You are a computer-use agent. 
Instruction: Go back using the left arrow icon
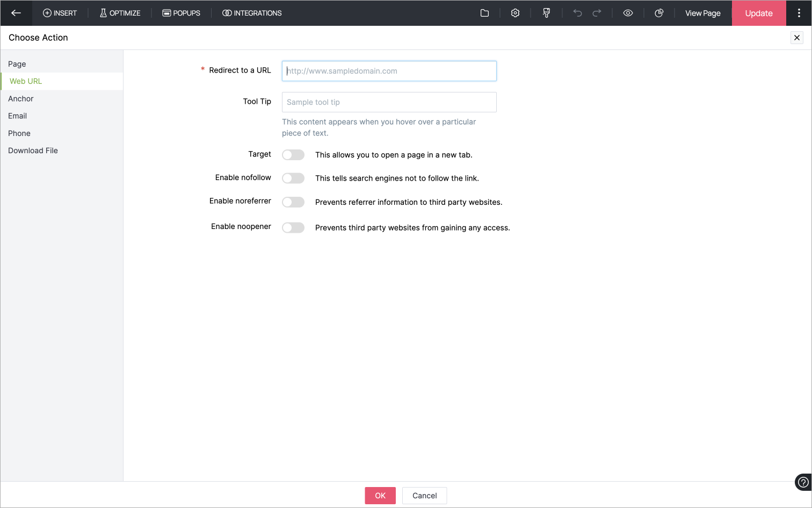coord(16,13)
